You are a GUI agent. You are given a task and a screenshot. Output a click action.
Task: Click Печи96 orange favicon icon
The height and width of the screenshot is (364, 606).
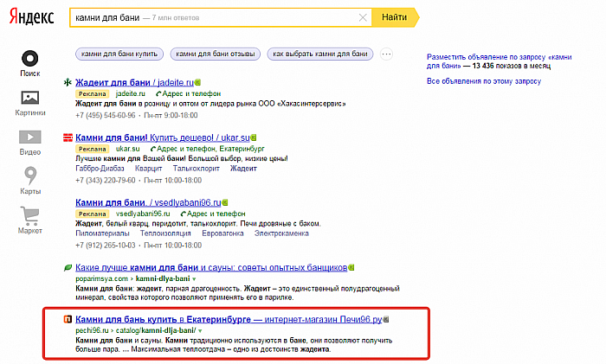click(x=68, y=319)
